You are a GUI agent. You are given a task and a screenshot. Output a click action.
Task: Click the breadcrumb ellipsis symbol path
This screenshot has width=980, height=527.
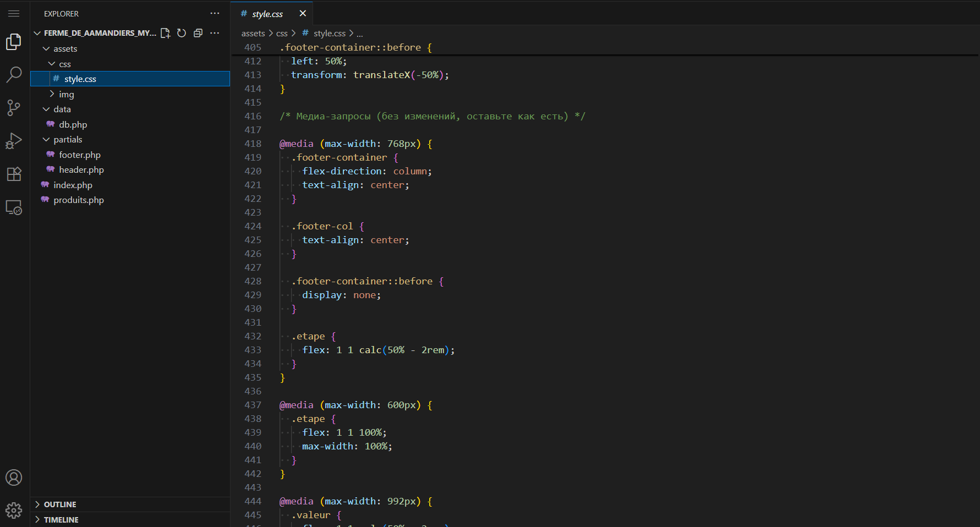[x=360, y=34]
